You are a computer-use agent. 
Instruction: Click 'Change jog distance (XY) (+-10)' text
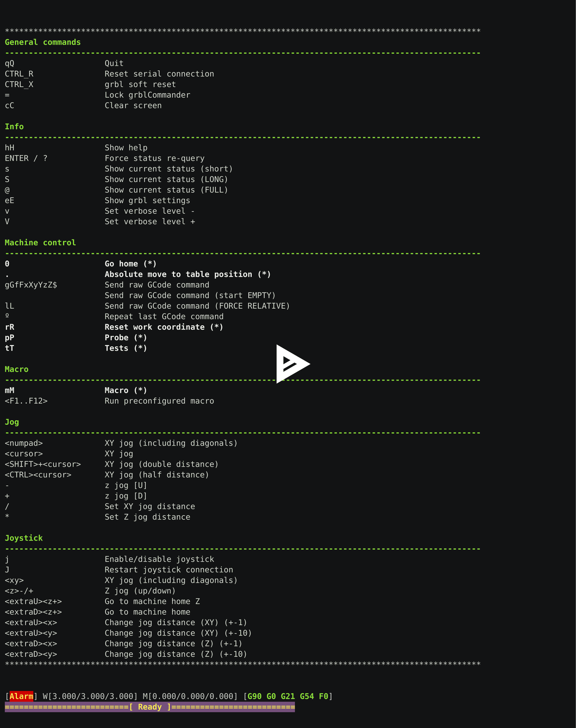coord(178,633)
